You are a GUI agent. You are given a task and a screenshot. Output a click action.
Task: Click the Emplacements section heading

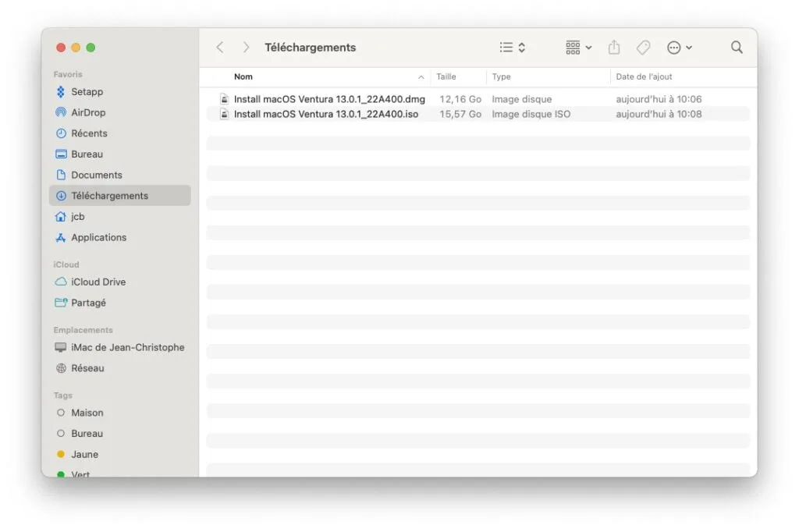point(83,330)
